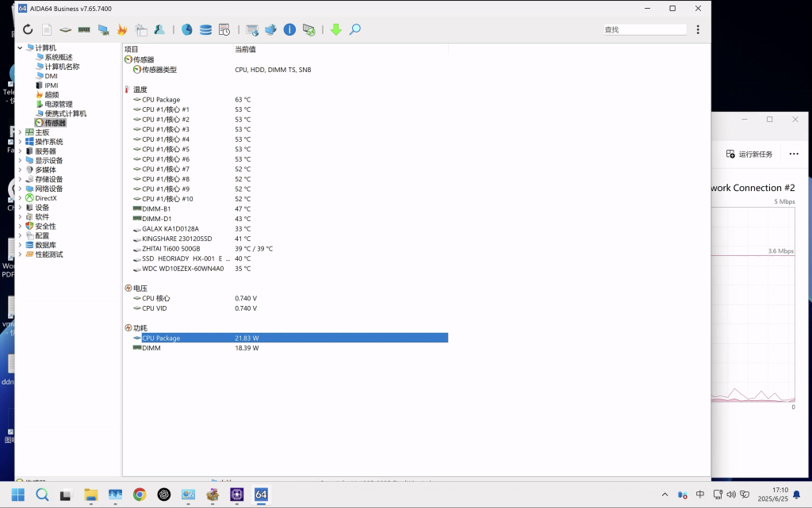Select 电源管理 in the tree
Screen dimensions: 812x508
tap(58, 105)
